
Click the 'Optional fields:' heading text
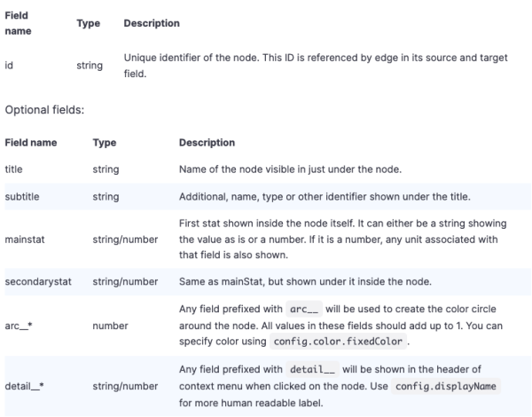(x=44, y=110)
